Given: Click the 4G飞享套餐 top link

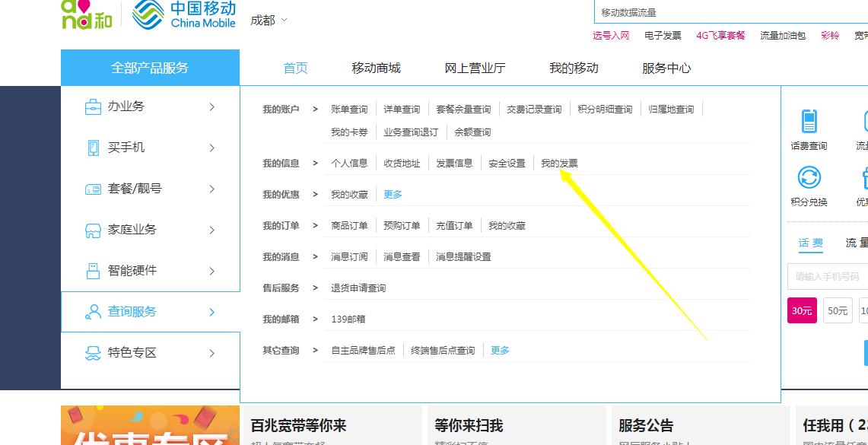Looking at the screenshot, I should pos(720,36).
